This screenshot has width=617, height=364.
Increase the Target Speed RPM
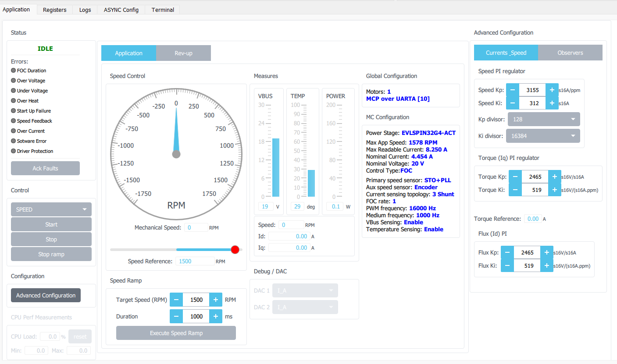pos(216,300)
